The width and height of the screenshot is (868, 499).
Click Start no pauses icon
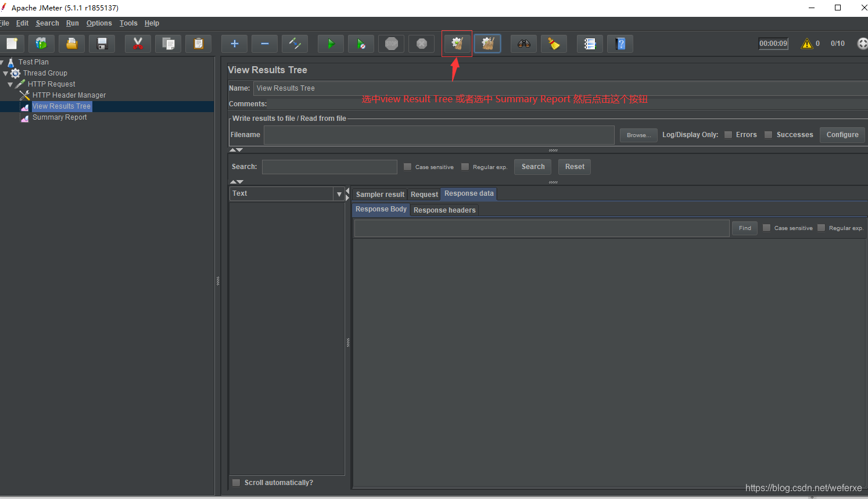361,44
